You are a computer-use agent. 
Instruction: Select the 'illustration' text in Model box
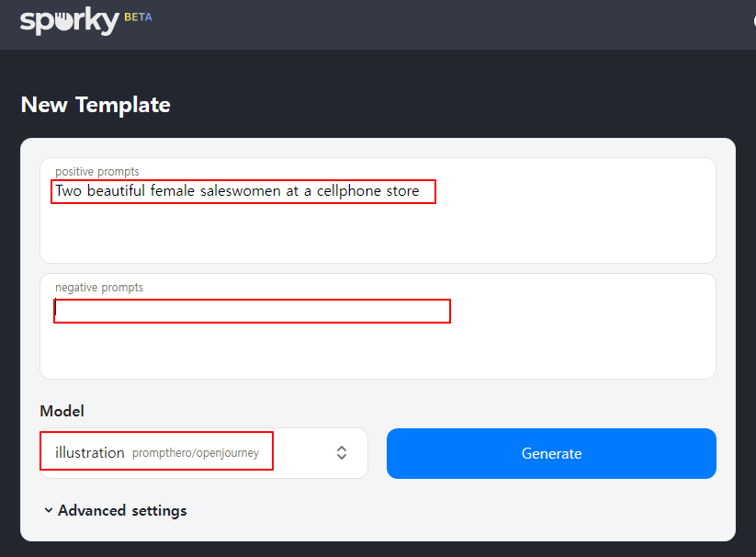(x=90, y=453)
